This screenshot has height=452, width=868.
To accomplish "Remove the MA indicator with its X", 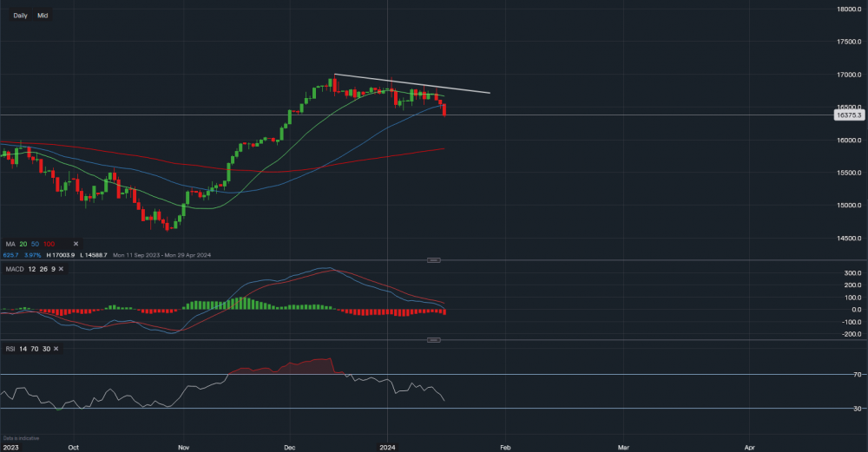I will pyautogui.click(x=76, y=244).
